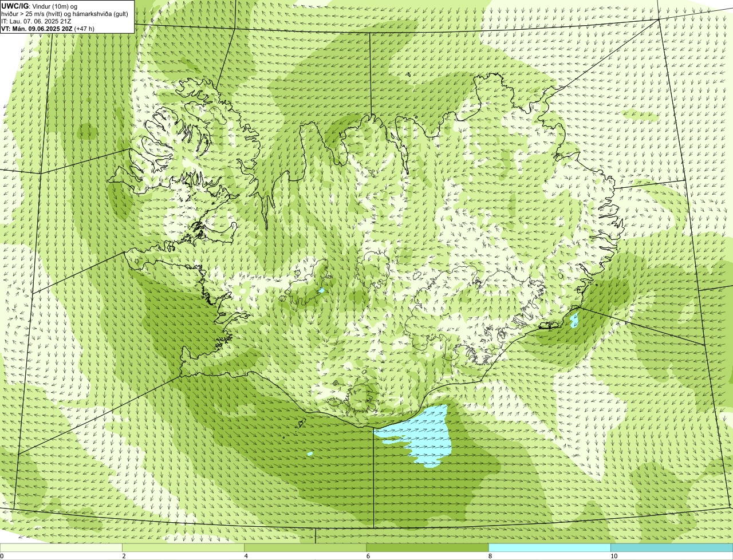Click the '4' label on the color scale

(x=246, y=556)
